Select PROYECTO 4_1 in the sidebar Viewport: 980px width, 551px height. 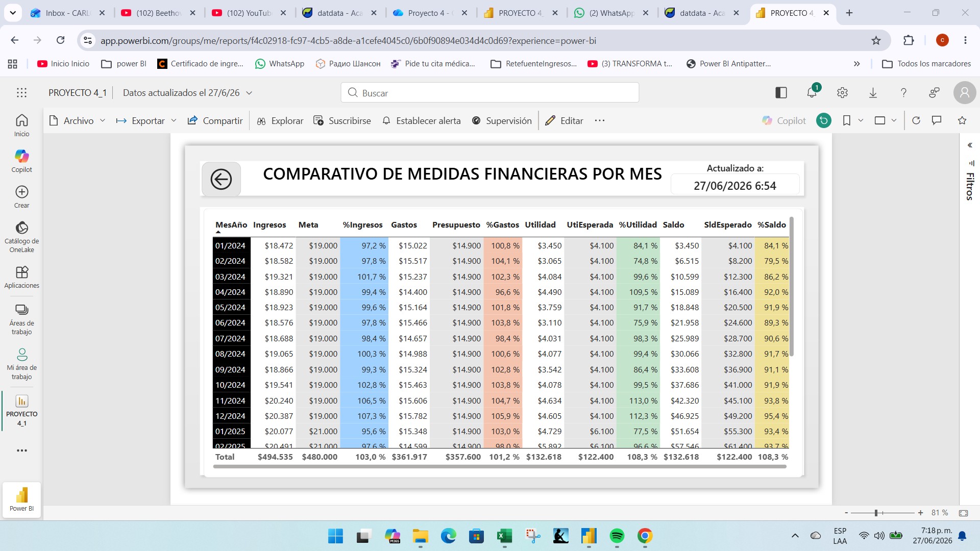[x=21, y=411]
